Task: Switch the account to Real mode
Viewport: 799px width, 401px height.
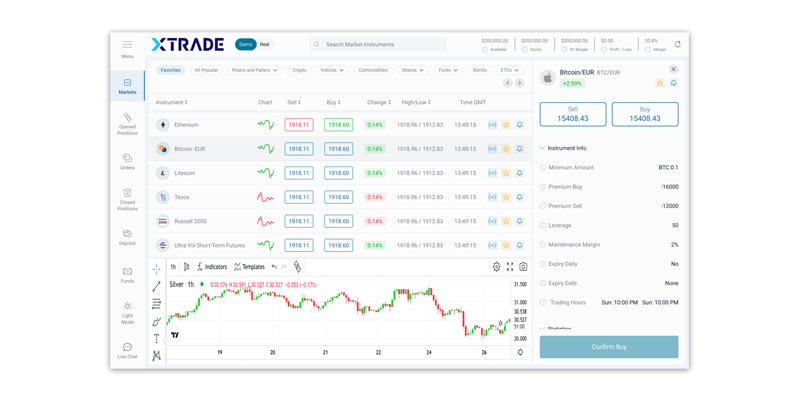Action: point(265,44)
